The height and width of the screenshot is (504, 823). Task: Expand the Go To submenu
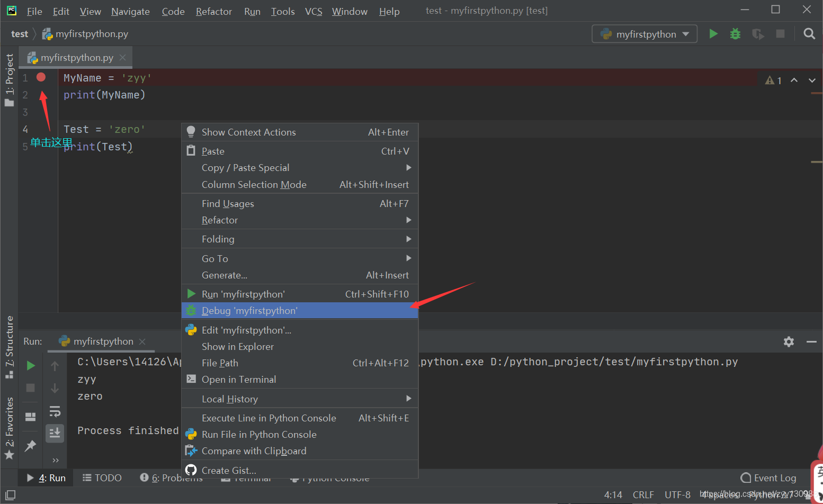pos(300,259)
